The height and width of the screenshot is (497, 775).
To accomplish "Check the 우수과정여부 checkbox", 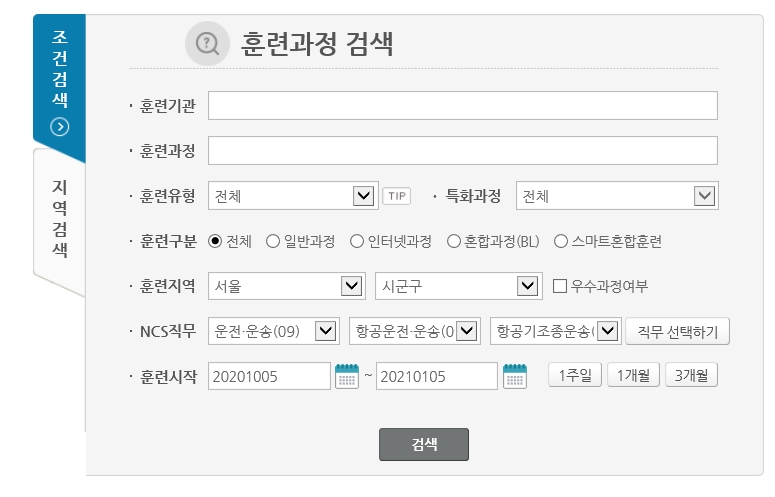I will (x=560, y=286).
